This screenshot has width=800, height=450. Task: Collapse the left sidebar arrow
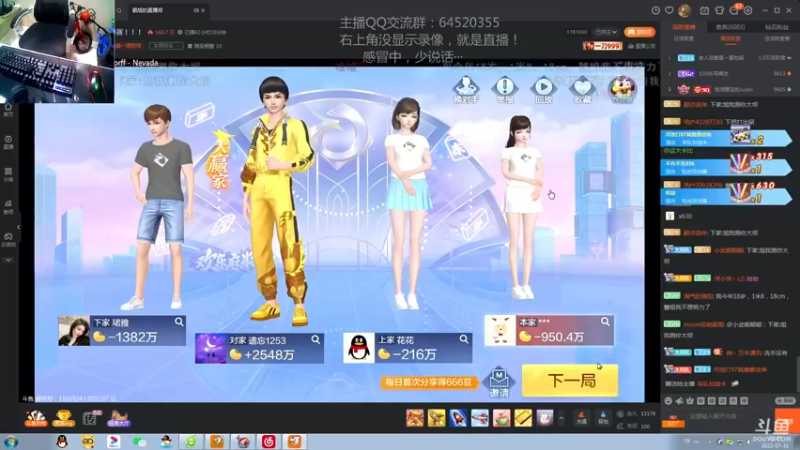tap(18, 227)
